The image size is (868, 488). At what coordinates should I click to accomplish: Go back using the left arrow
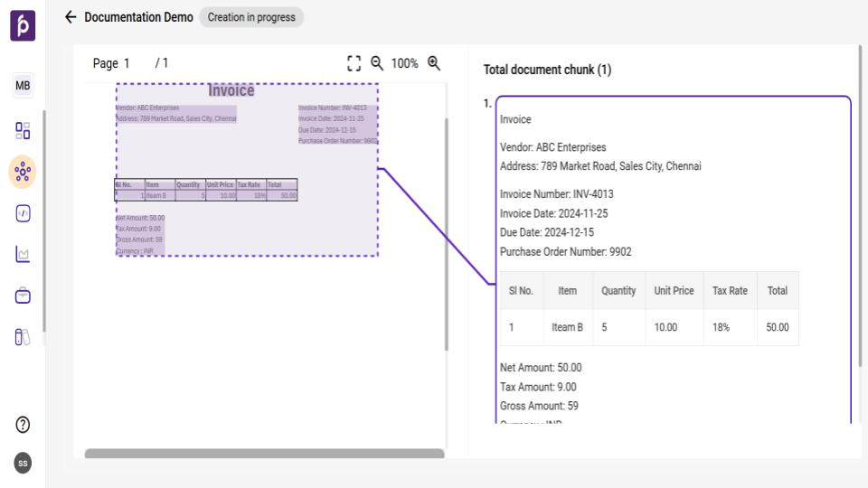pyautogui.click(x=71, y=17)
